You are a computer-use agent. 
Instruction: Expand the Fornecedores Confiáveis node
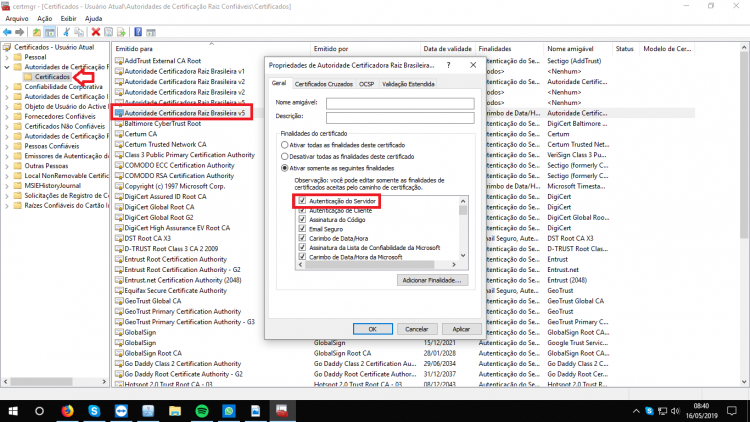point(7,116)
